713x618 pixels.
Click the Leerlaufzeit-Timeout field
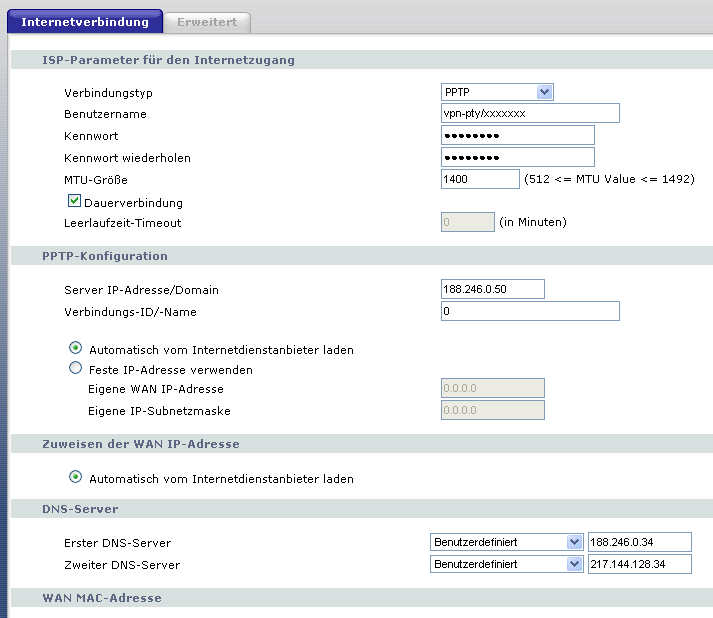click(x=467, y=222)
